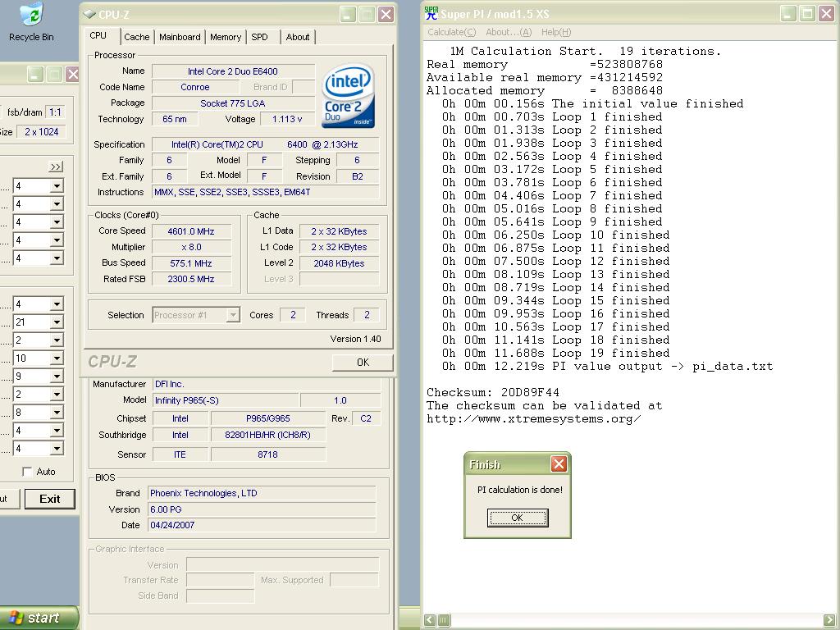Click the Intel Core 2 Duo logo
This screenshot has width=840, height=630.
[348, 95]
